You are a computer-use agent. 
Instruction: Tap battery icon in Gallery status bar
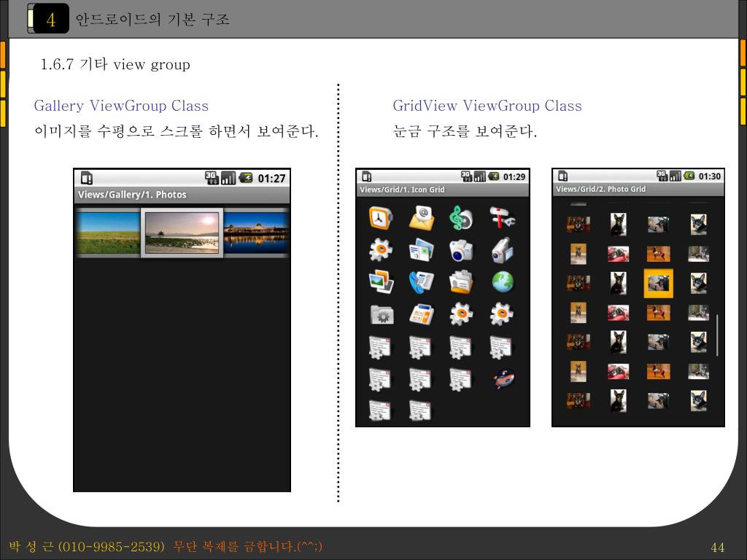point(246,178)
